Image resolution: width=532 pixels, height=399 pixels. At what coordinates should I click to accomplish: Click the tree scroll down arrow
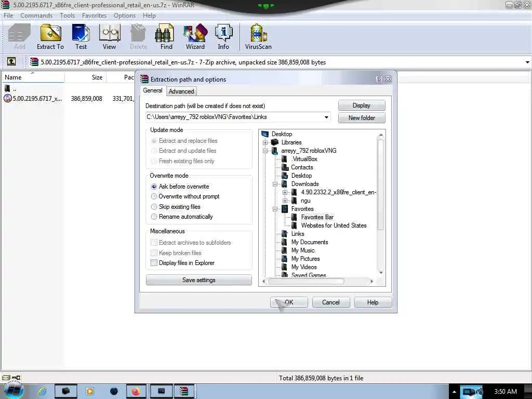[x=381, y=272]
